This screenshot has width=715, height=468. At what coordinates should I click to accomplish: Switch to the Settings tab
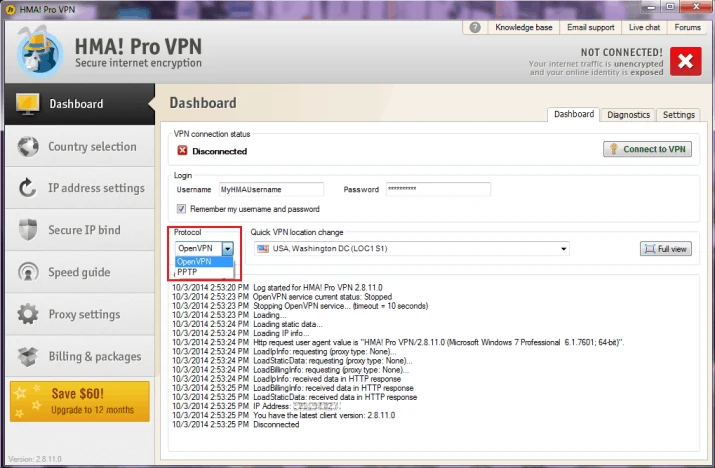pyautogui.click(x=679, y=115)
